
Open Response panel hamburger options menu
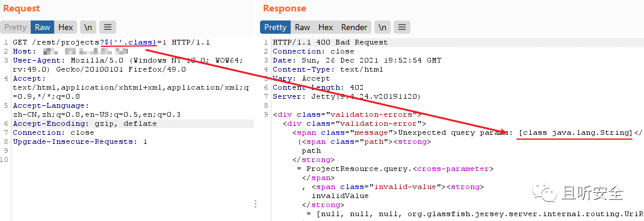click(402, 28)
